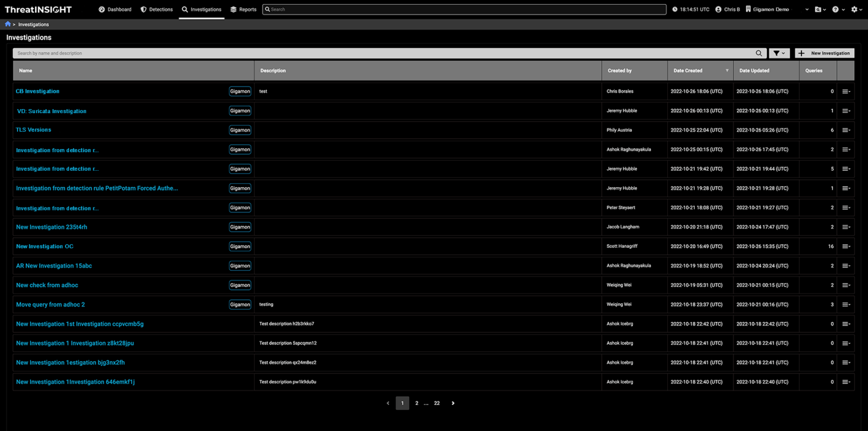Toggle the Date Created sort arrow
The width and height of the screenshot is (868, 431).
point(727,70)
